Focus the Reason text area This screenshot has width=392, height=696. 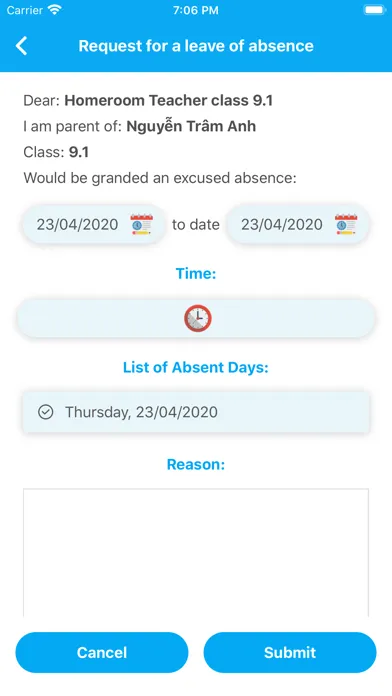pyautogui.click(x=196, y=553)
